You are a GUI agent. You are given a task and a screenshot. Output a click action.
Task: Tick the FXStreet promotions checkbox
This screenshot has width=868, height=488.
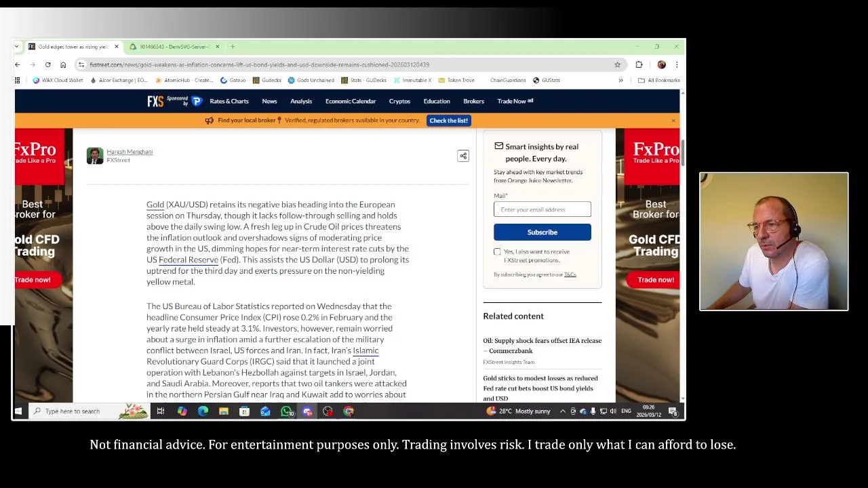[x=497, y=251]
